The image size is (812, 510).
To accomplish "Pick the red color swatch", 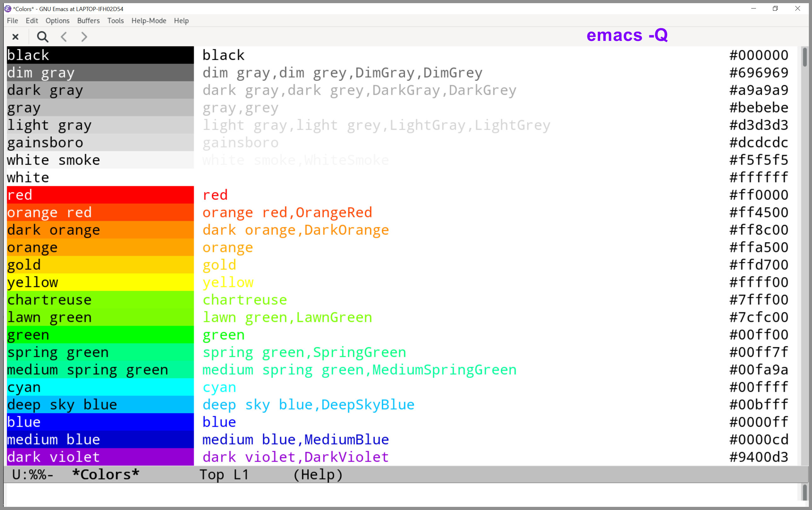I will pos(100,195).
